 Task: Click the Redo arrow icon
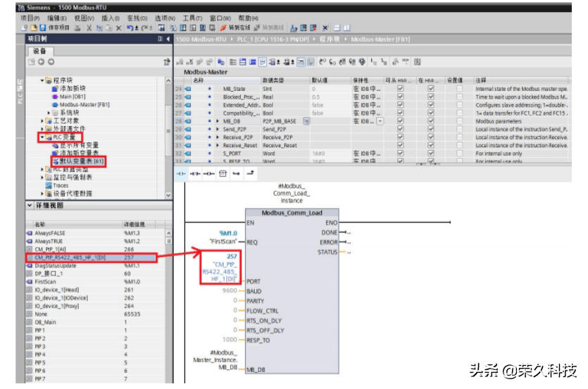point(144,27)
